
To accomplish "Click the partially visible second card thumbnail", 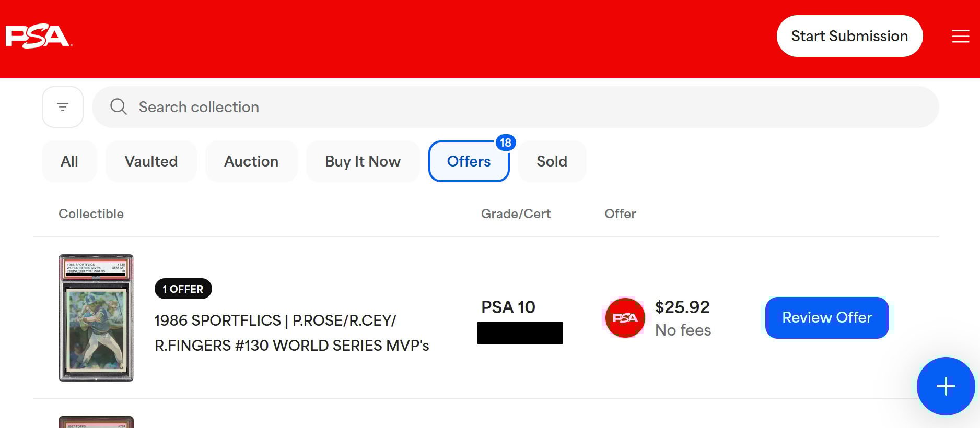I will click(x=96, y=422).
